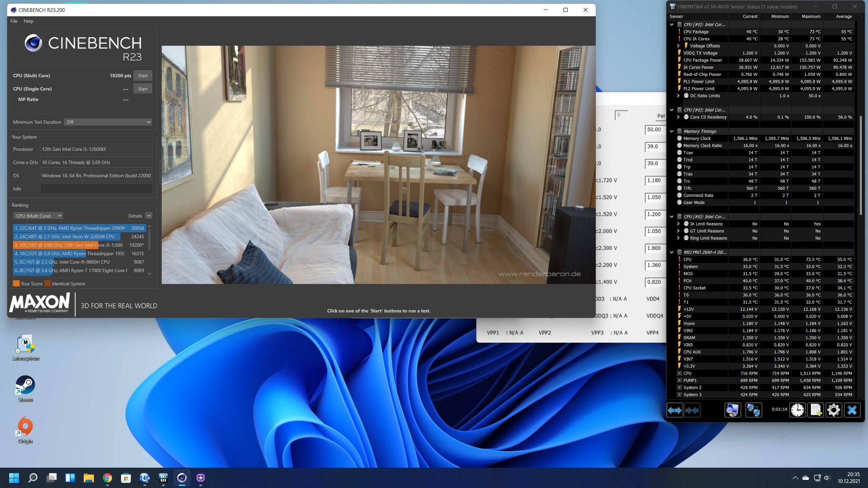This screenshot has width=868, height=488.
Task: Open the Cinebench Help menu
Action: point(28,21)
